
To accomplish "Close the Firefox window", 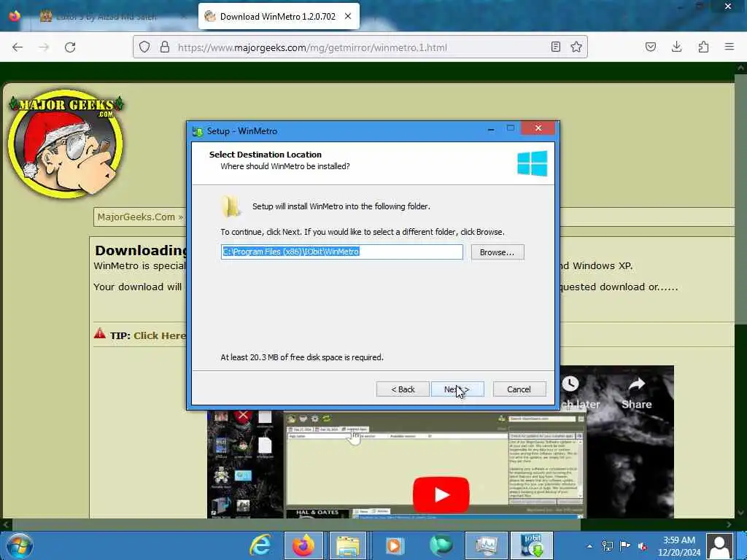I will tap(728, 7).
